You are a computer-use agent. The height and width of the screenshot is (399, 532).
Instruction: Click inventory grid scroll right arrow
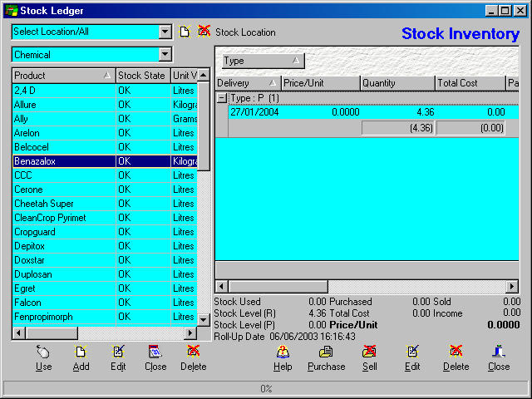(x=512, y=287)
